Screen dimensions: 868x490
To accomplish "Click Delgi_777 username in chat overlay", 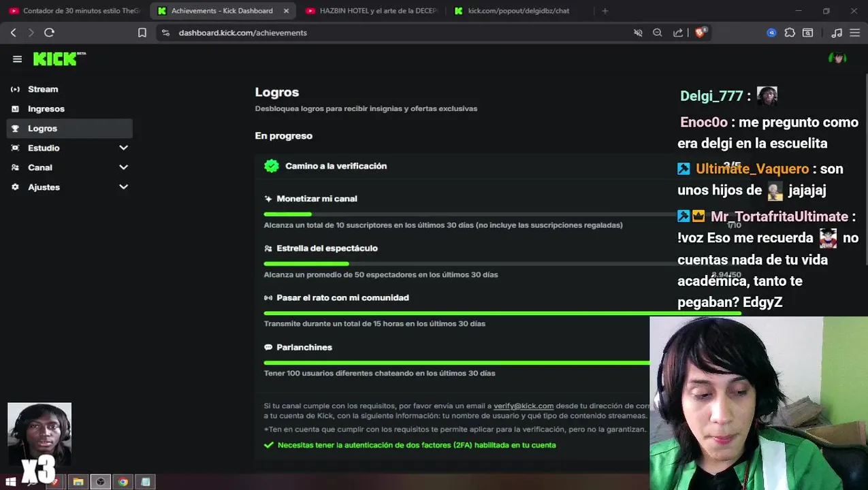I will pos(711,96).
